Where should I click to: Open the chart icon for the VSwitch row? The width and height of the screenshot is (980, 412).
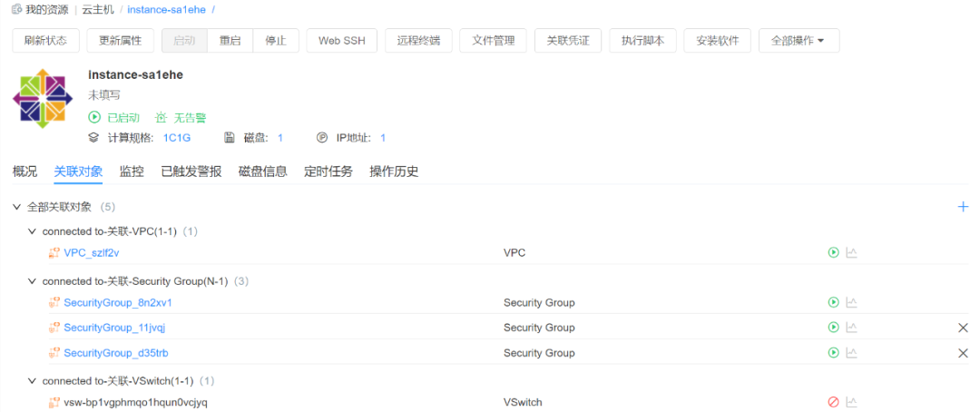(x=851, y=403)
